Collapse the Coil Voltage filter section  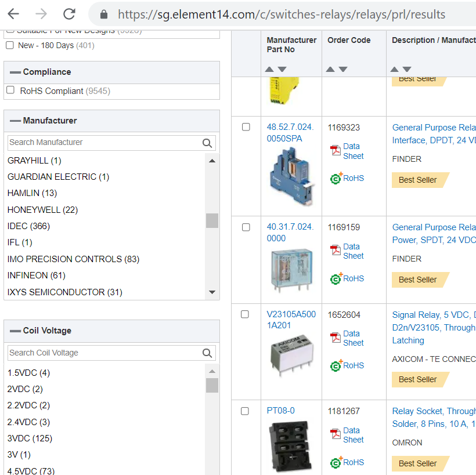pos(15,331)
